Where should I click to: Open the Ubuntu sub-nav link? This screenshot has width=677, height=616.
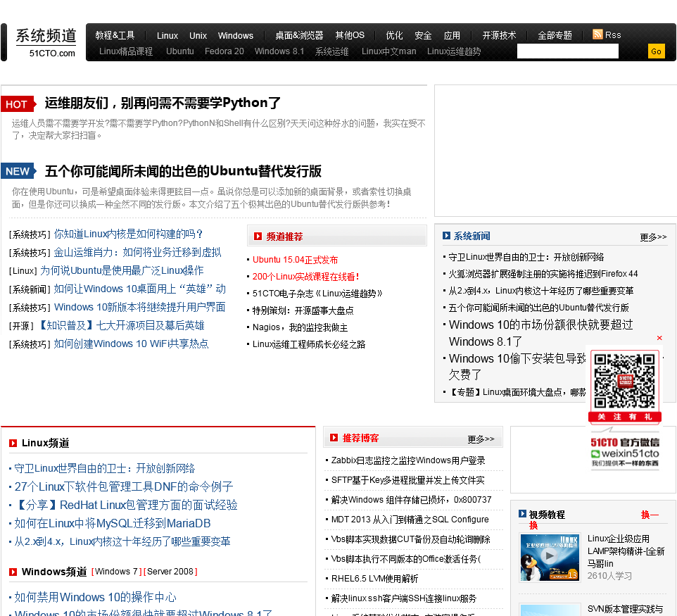(x=180, y=51)
